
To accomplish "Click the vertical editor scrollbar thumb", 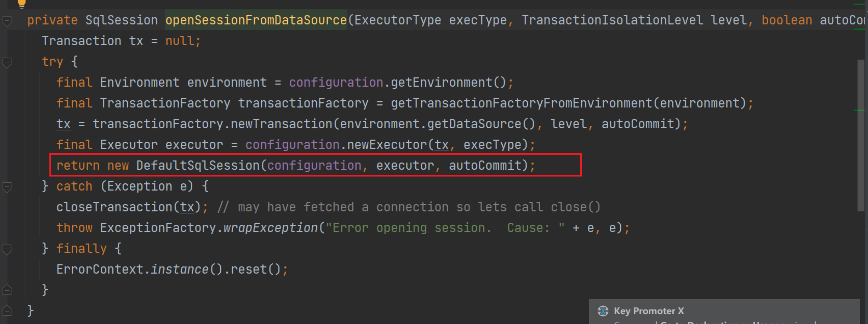I will point(861,135).
